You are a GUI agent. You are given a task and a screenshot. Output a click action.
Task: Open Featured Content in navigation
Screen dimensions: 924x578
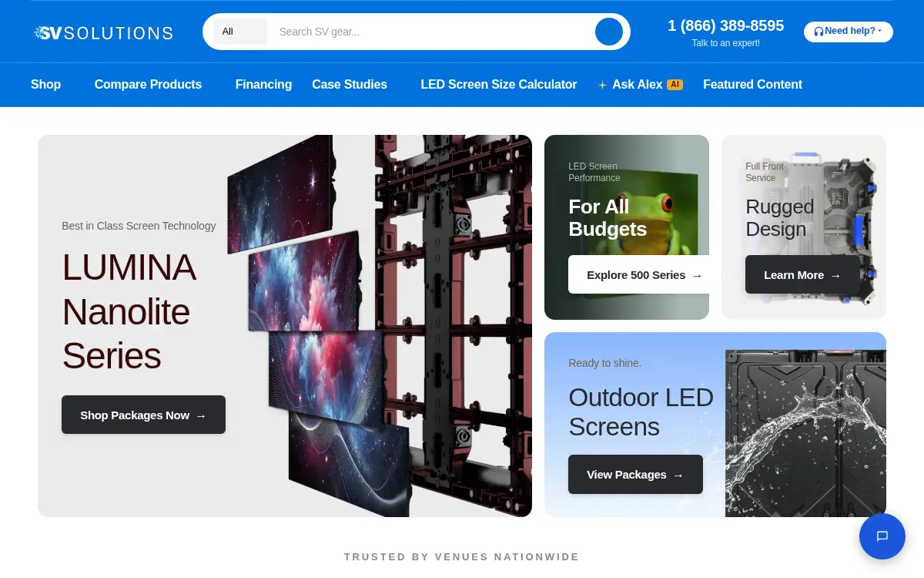click(752, 85)
